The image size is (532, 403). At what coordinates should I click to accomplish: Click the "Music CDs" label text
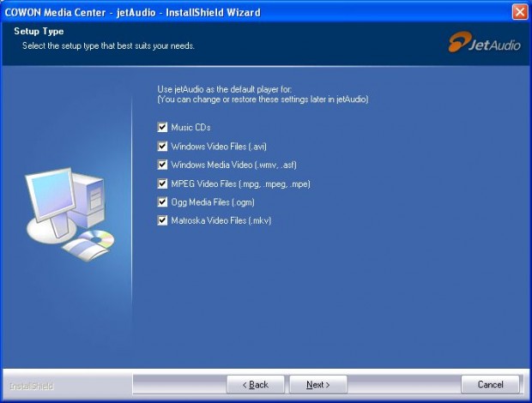[x=190, y=128]
